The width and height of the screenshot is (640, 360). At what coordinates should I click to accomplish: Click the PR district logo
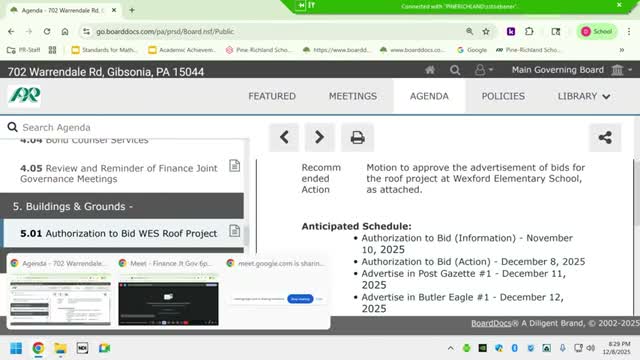(24, 96)
